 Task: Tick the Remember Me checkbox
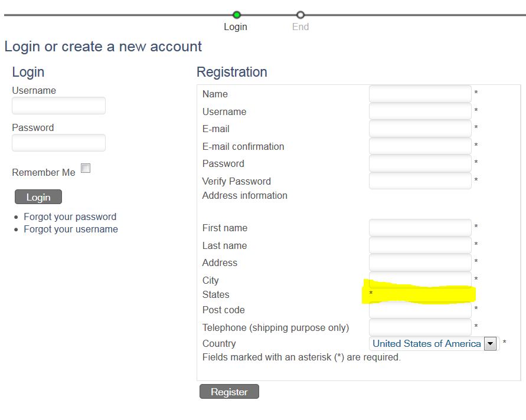(x=86, y=169)
